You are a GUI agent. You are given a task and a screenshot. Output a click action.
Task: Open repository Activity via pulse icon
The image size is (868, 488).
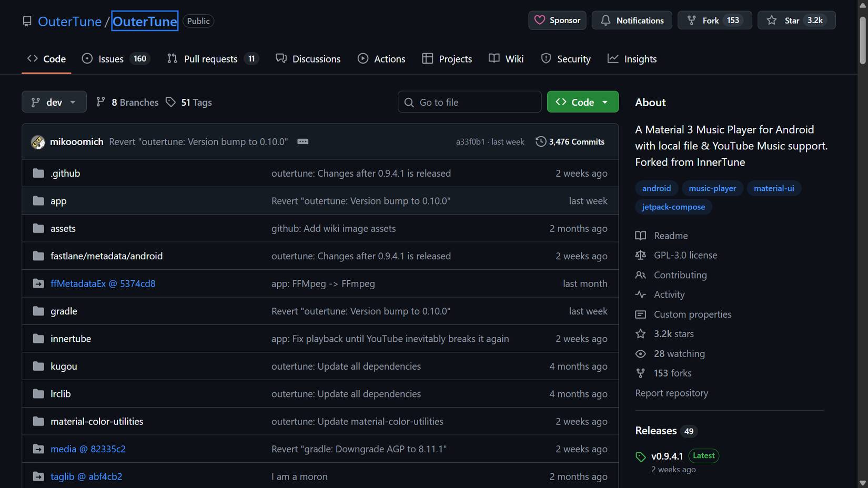tap(640, 294)
